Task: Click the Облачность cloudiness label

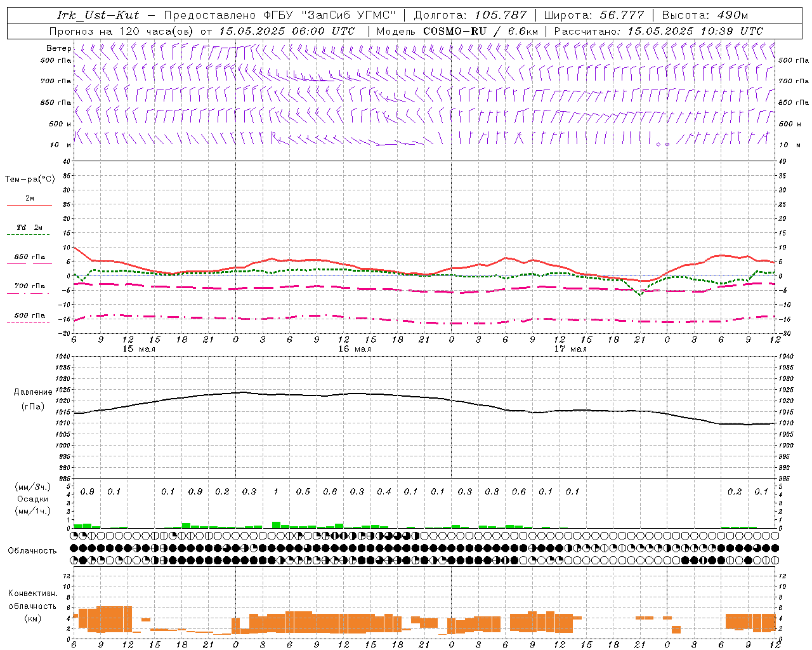Action: click(32, 550)
